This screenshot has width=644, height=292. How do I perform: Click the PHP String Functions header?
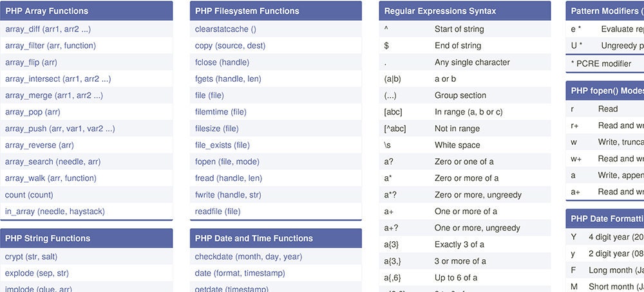click(x=86, y=238)
